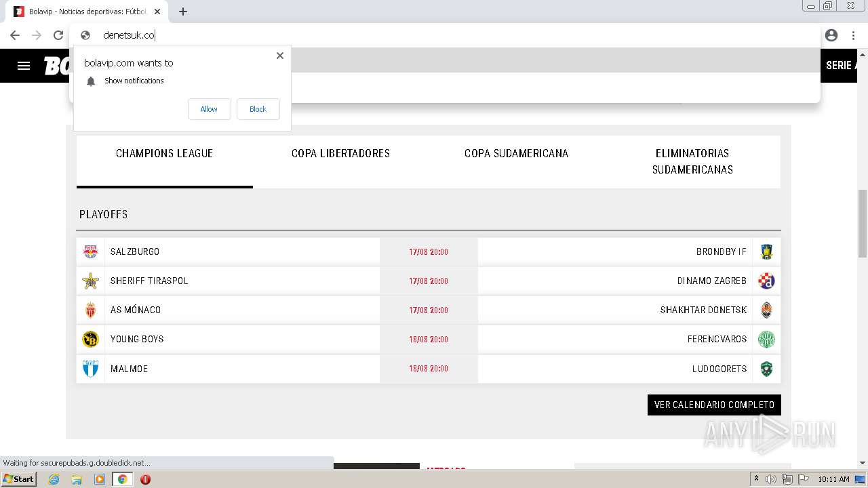This screenshot has height=488, width=868.
Task: Click Young Boys match time 18/08 20:00
Action: [x=429, y=339]
